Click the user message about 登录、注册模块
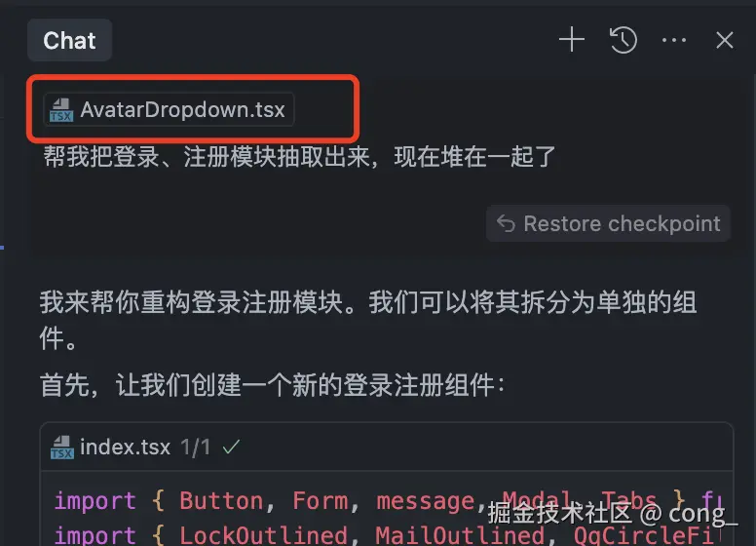This screenshot has height=546, width=756. (x=299, y=157)
